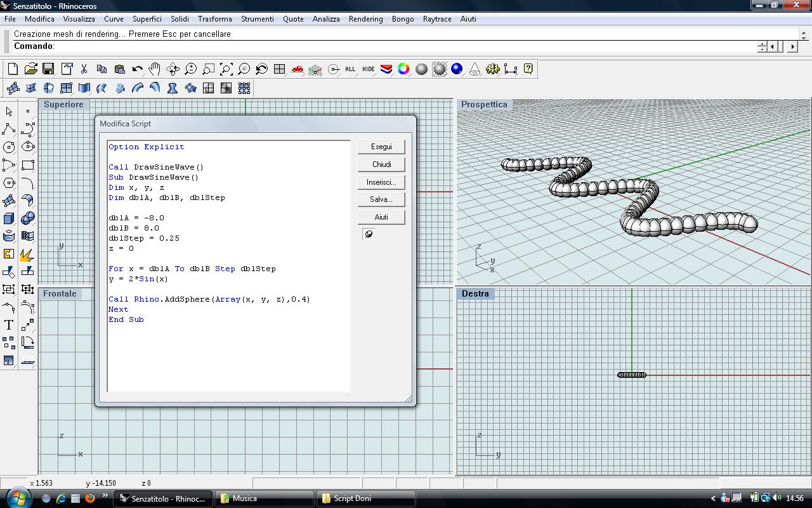The width and height of the screenshot is (812, 508).
Task: Run the script with Esegui
Action: coord(381,146)
